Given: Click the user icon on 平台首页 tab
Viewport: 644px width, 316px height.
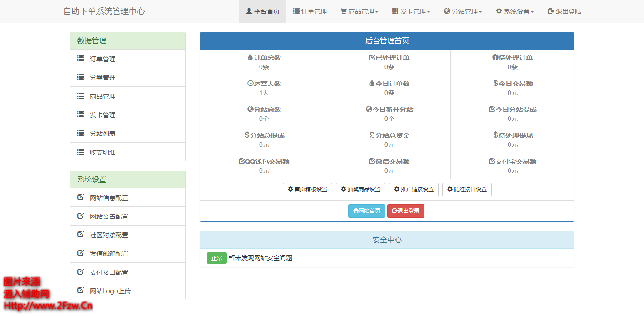Looking at the screenshot, I should pos(249,11).
